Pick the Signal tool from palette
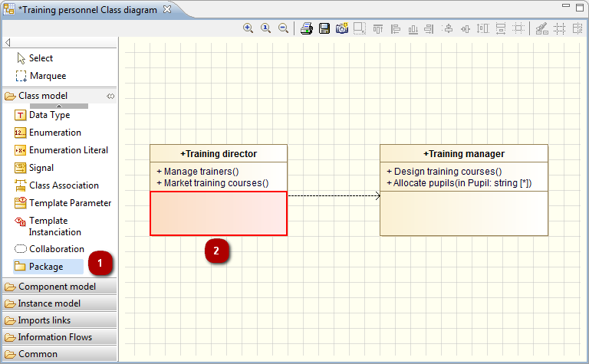589x364 pixels. (41, 168)
